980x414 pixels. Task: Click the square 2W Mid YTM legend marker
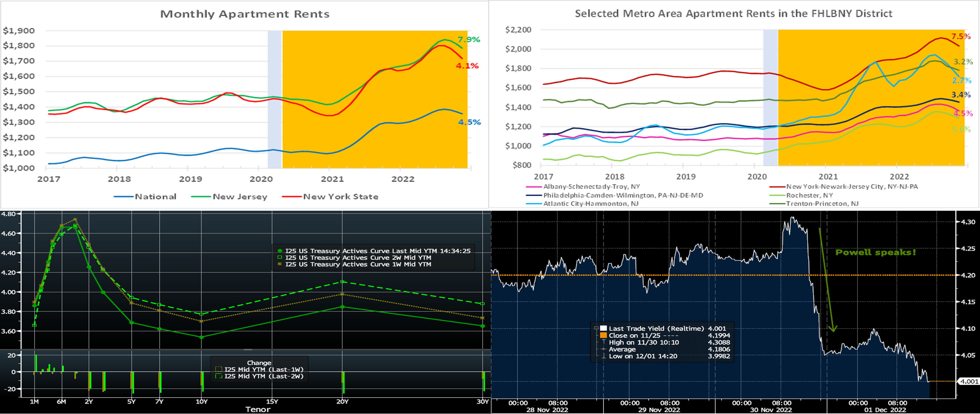[x=280, y=257]
